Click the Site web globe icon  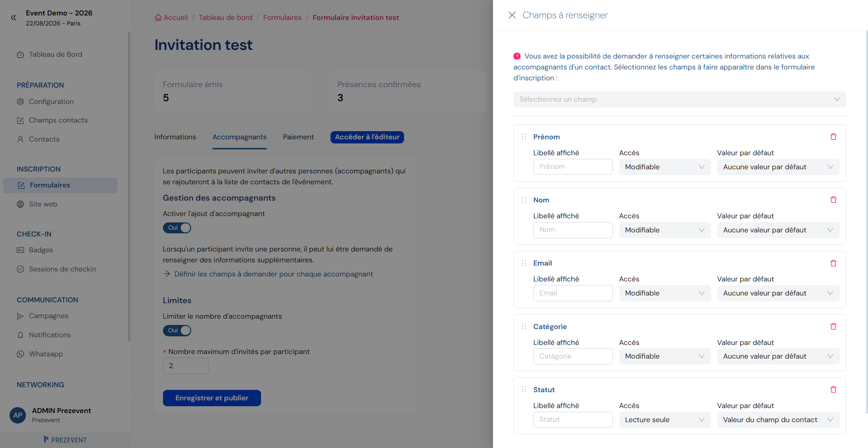tap(20, 204)
